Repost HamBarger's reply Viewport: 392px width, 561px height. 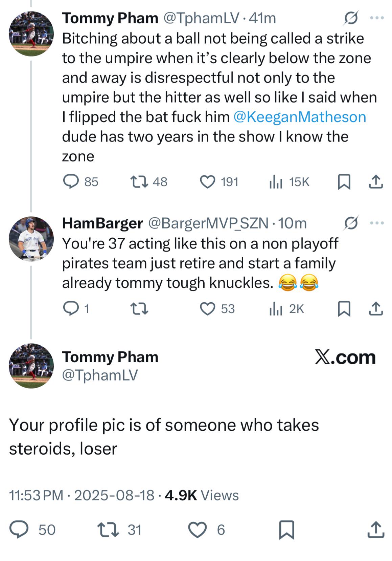tap(139, 309)
